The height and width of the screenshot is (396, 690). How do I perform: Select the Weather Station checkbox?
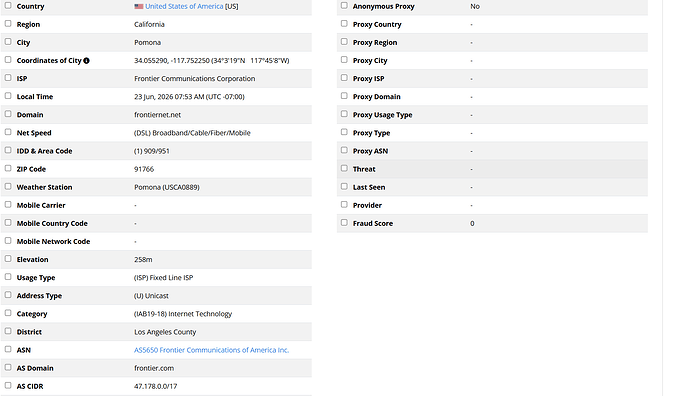point(8,187)
